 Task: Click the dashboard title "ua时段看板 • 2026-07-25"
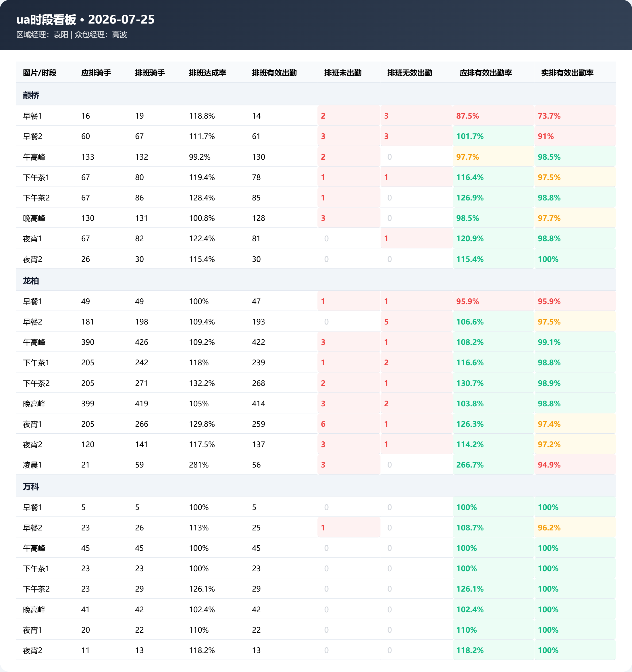click(x=85, y=20)
